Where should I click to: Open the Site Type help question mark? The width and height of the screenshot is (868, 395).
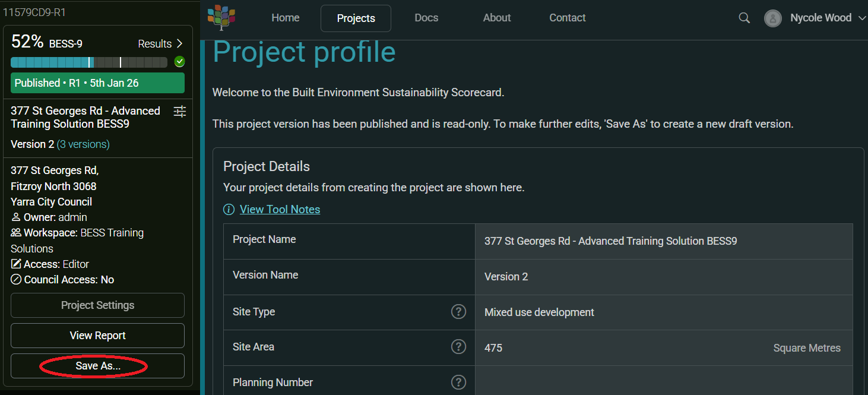click(x=458, y=311)
